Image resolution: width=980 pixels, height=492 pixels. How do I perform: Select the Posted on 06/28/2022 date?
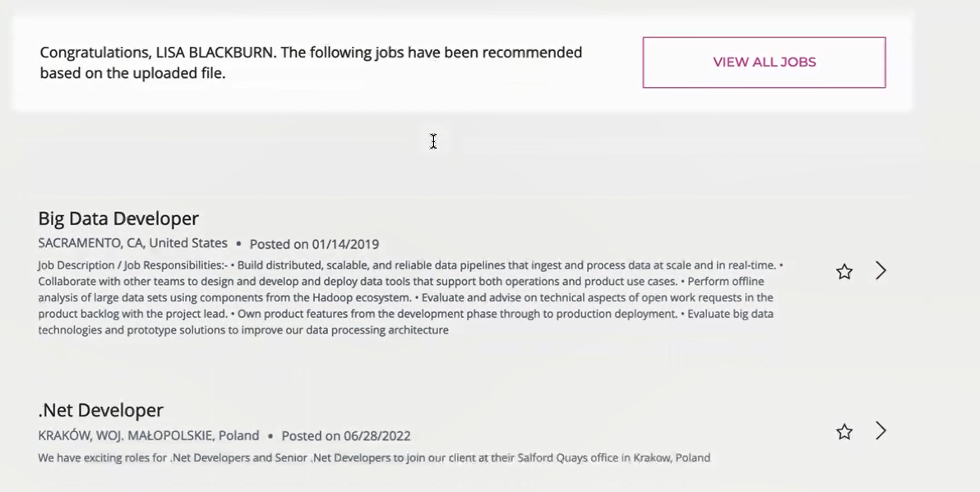[346, 436]
